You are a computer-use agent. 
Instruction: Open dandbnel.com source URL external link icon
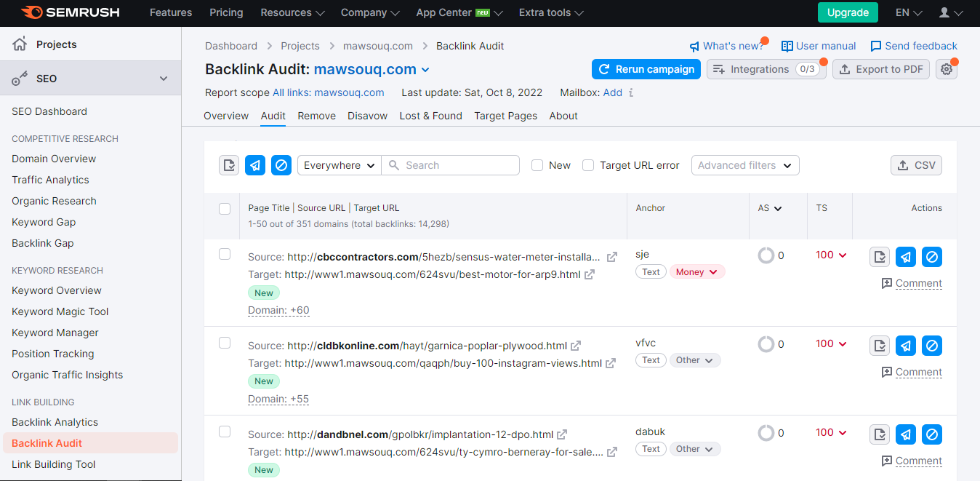[562, 434]
